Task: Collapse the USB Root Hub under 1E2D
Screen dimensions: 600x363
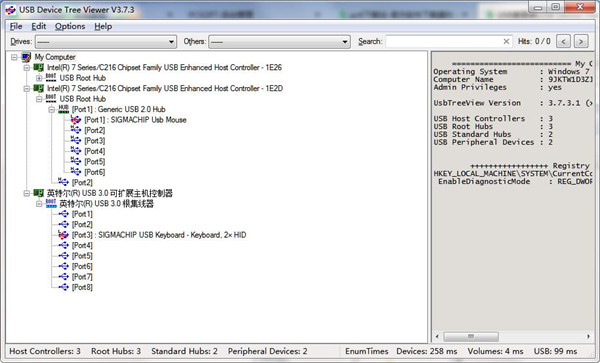Action: tap(39, 99)
